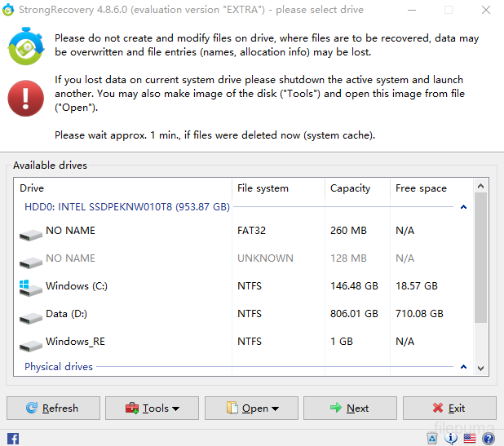
Task: Click the Next button
Action: [350, 408]
